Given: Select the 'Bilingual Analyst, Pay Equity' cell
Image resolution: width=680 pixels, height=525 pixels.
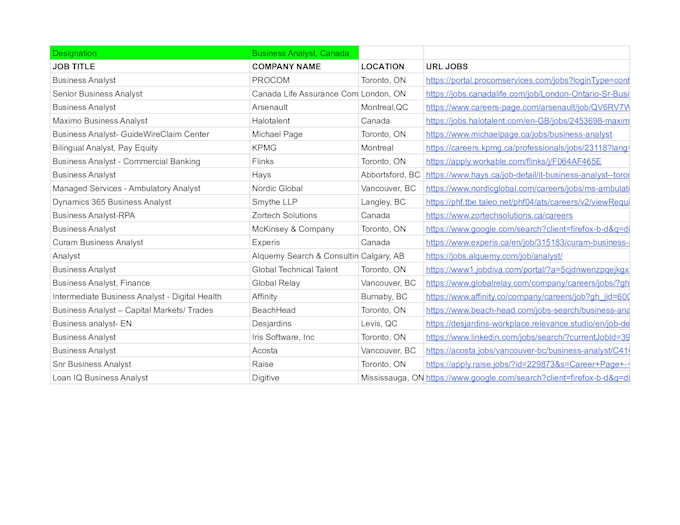Looking at the screenshot, I should coord(150,148).
